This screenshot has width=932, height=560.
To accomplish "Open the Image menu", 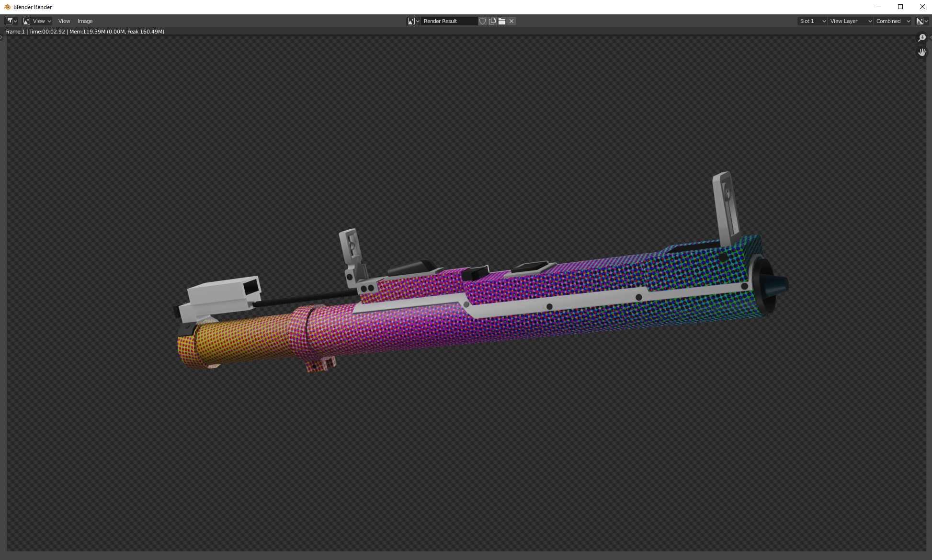I will pyautogui.click(x=85, y=21).
